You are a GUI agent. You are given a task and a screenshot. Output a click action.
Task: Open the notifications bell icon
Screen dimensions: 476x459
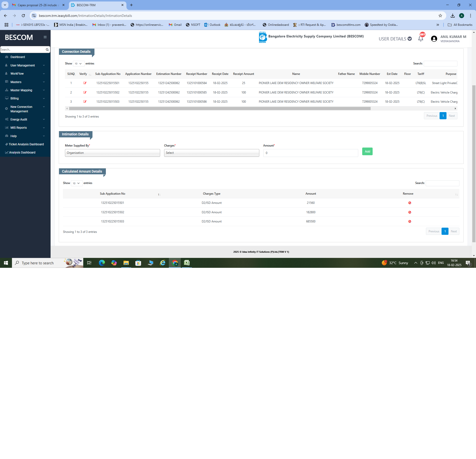click(x=421, y=39)
